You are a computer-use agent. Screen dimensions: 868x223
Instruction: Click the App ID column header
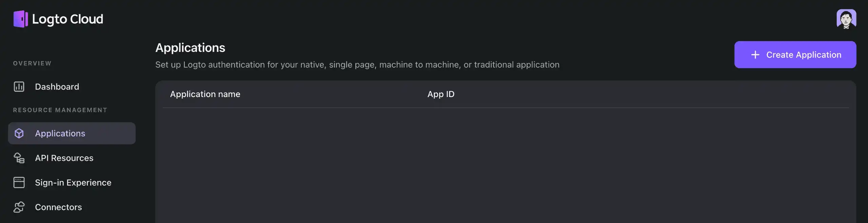pyautogui.click(x=441, y=94)
